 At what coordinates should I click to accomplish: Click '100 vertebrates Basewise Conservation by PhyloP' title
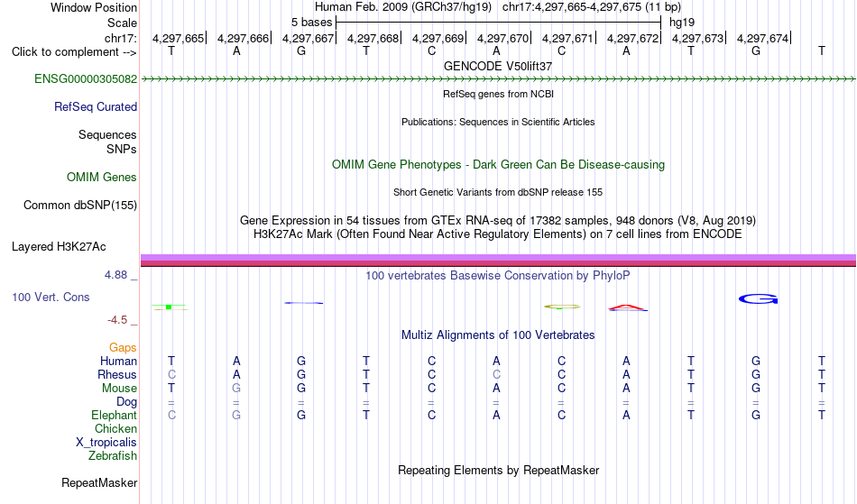pyautogui.click(x=498, y=275)
